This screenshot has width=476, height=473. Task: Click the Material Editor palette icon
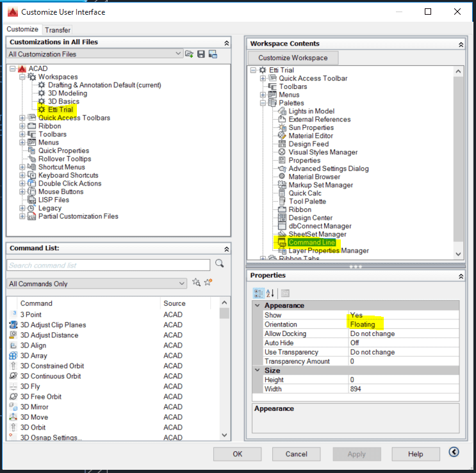click(282, 136)
